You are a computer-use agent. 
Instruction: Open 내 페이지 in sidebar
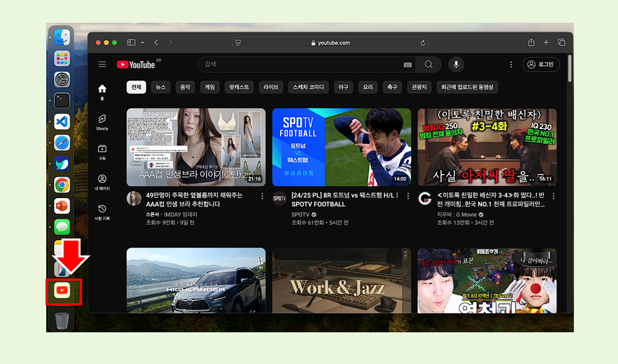click(x=102, y=183)
